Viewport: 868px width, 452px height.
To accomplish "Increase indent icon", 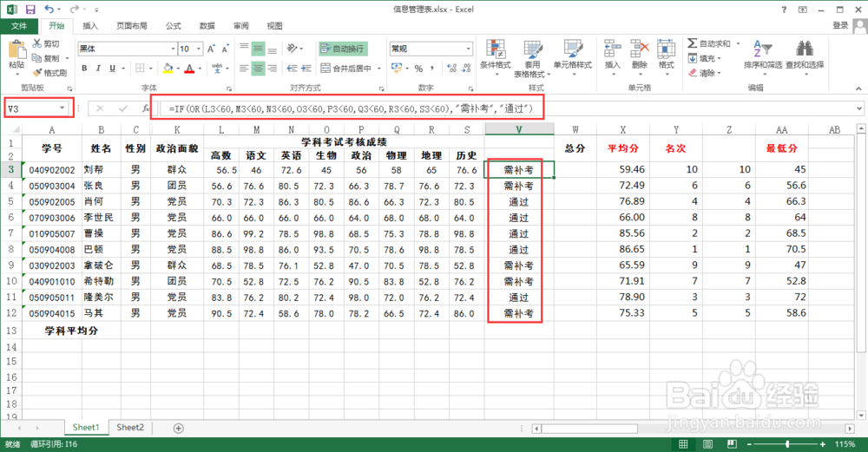I will click(306, 68).
